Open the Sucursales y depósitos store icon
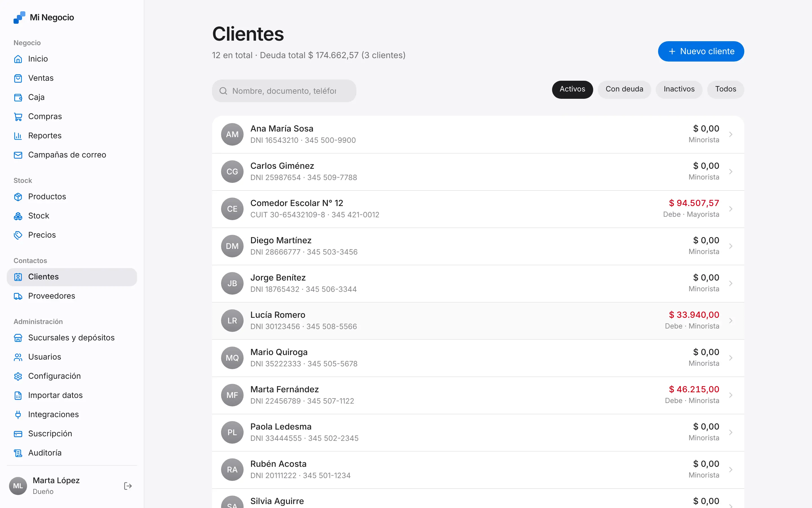Image resolution: width=812 pixels, height=508 pixels. tap(18, 338)
